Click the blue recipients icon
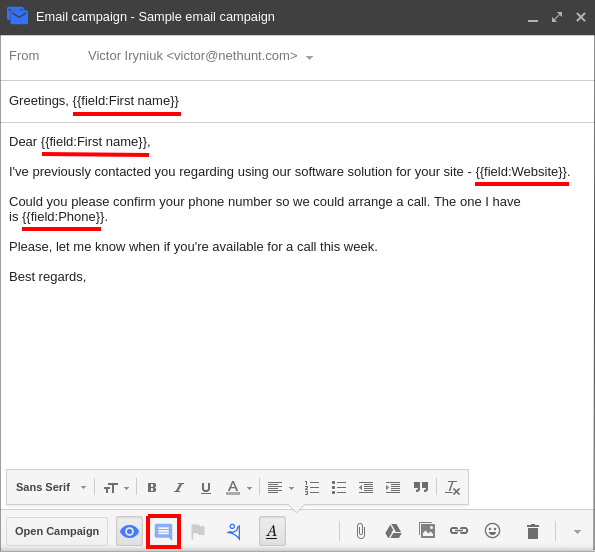The width and height of the screenshot is (595, 552). click(x=234, y=532)
